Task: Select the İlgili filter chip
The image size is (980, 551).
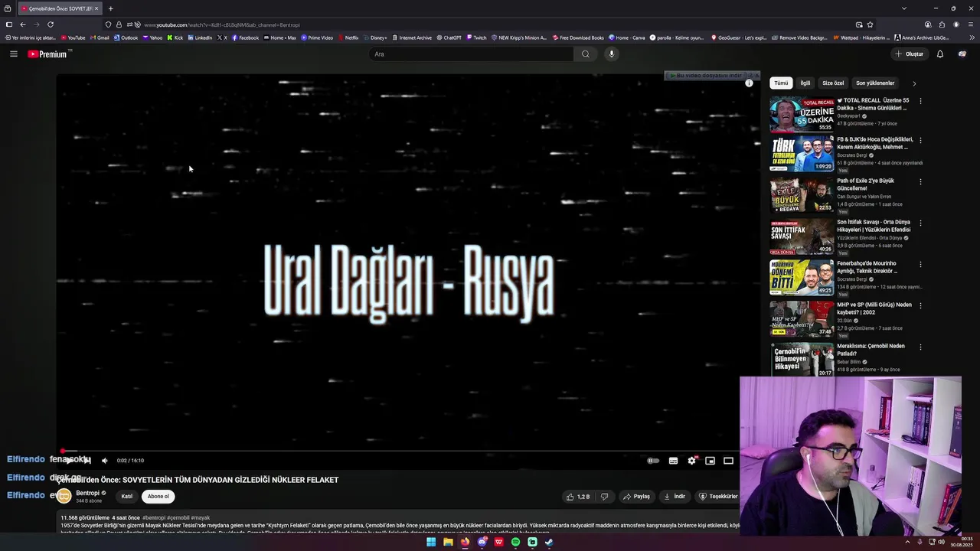Action: (x=805, y=83)
